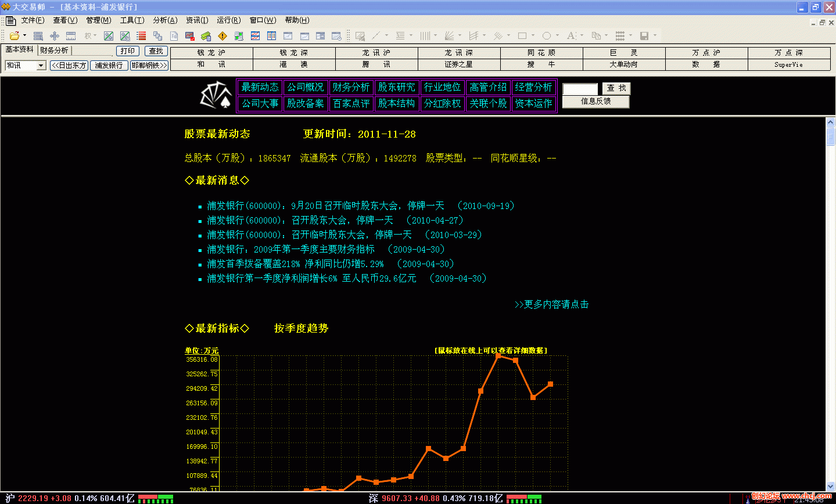Click the search input field beside 查找
Image resolution: width=836 pixels, height=504 pixels.
[580, 88]
